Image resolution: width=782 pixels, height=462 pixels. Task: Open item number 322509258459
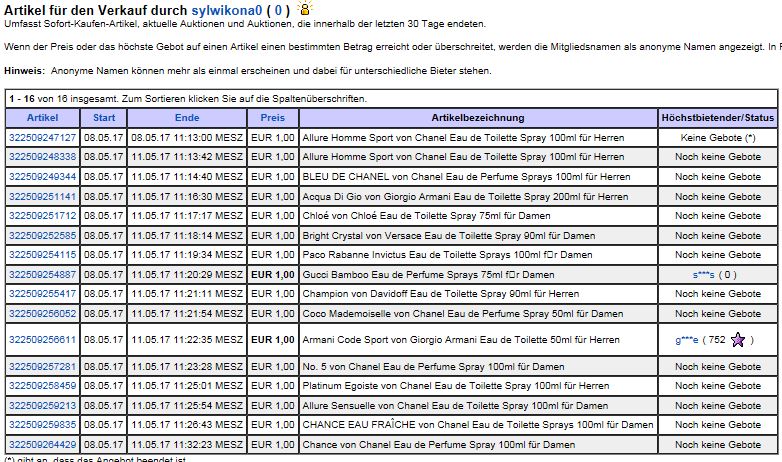pos(42,386)
